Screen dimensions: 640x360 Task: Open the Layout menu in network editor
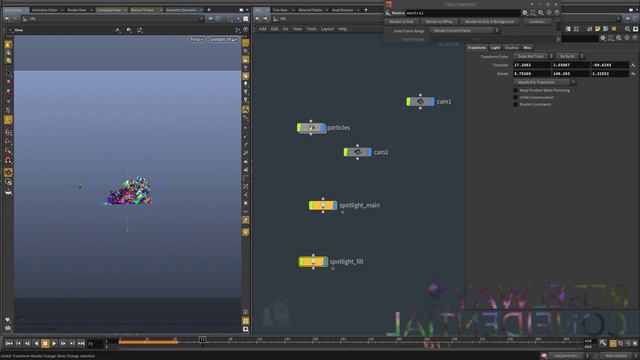327,29
